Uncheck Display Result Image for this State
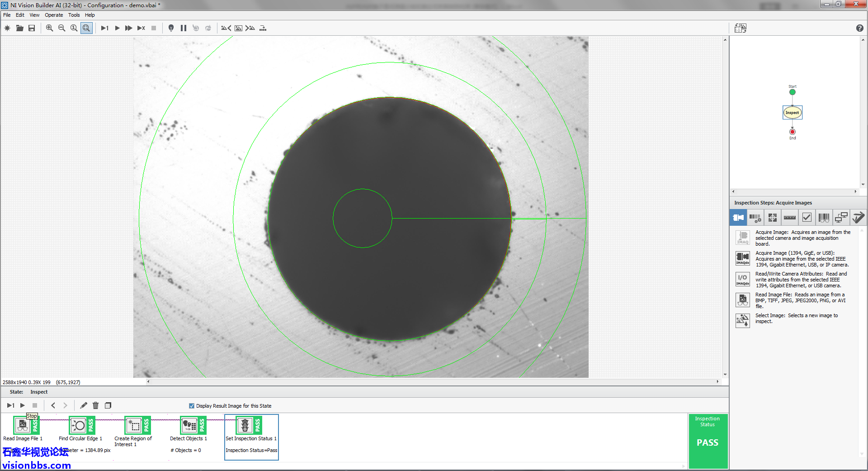 [x=192, y=406]
